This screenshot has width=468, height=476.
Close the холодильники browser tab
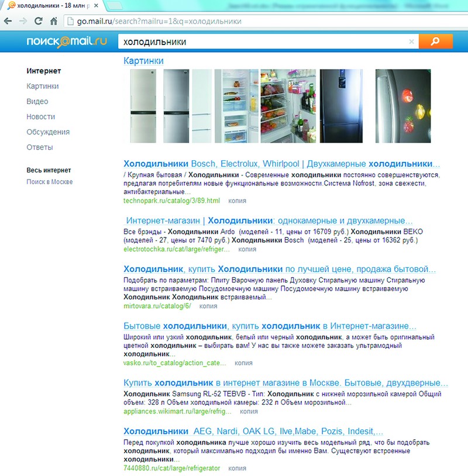[96, 5]
